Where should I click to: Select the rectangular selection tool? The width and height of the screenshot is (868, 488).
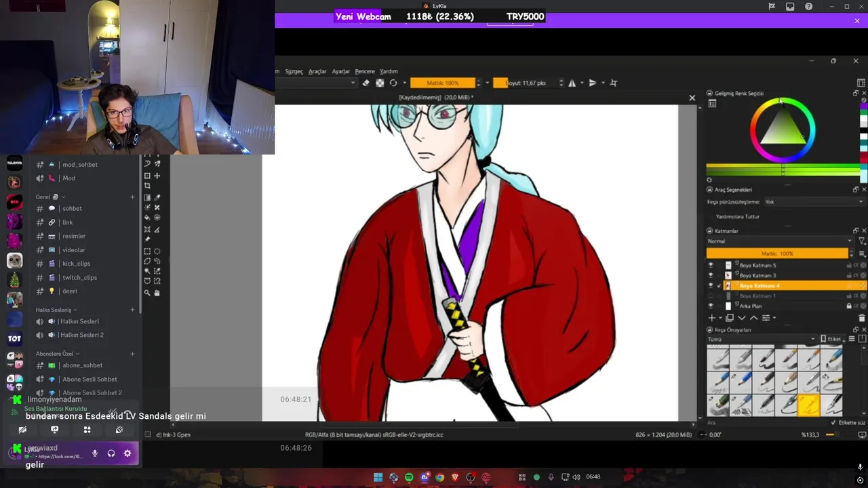point(147,251)
